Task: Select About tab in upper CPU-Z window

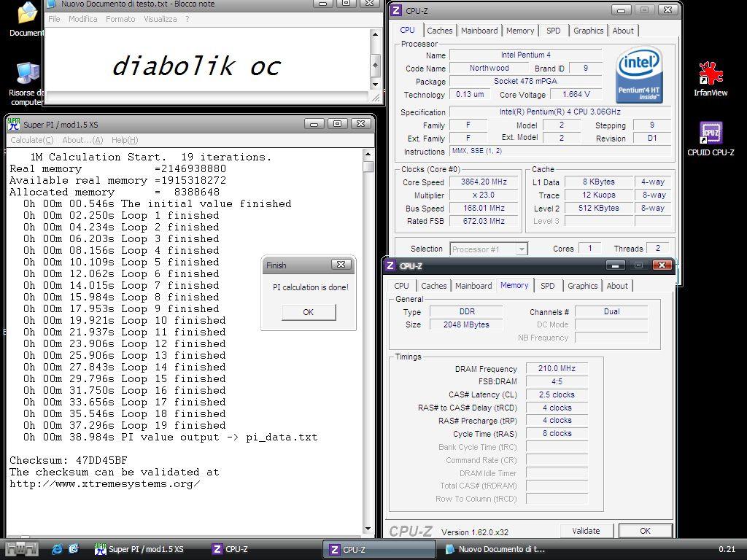Action: pyautogui.click(x=623, y=31)
